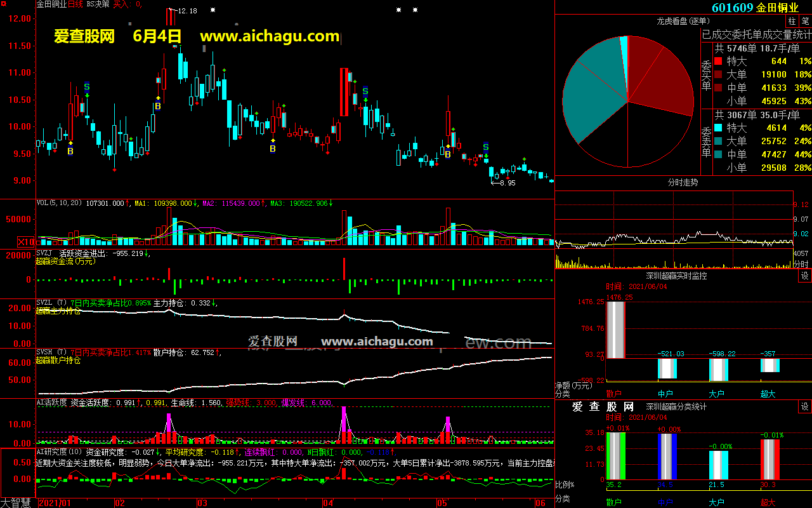
Task: Open 设 settings for 深圳超赢分类统计 panel
Action: tap(804, 407)
